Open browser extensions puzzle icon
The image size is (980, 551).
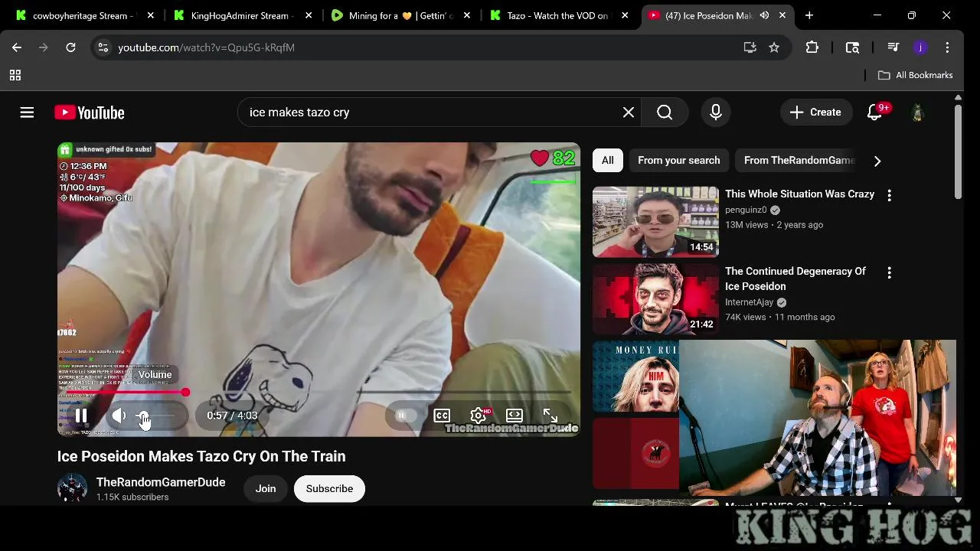(812, 47)
